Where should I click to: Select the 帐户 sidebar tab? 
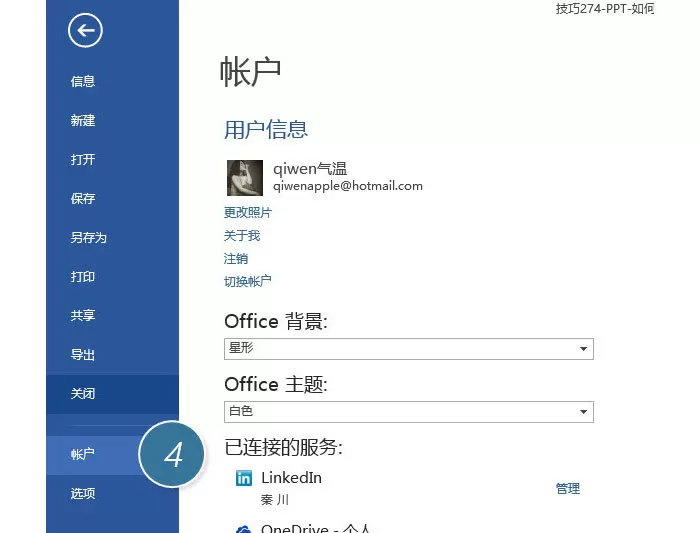point(83,454)
